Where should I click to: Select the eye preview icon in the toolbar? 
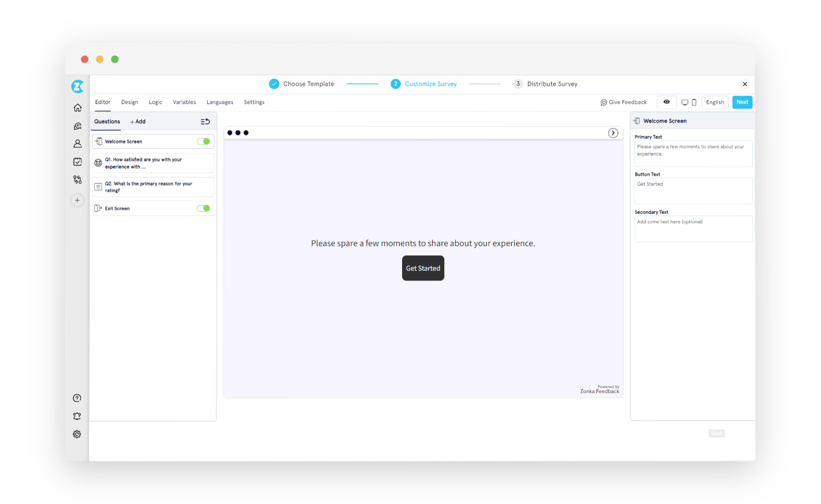[x=666, y=102]
